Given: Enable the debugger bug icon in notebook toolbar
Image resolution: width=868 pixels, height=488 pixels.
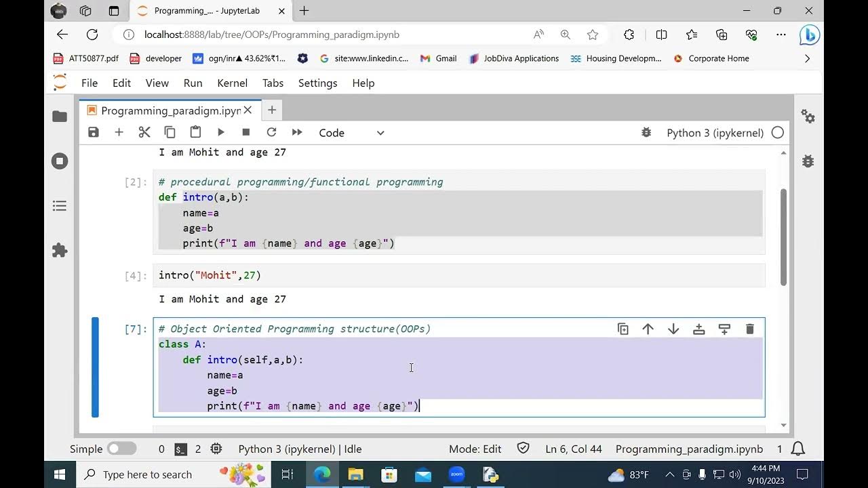Looking at the screenshot, I should 646,133.
